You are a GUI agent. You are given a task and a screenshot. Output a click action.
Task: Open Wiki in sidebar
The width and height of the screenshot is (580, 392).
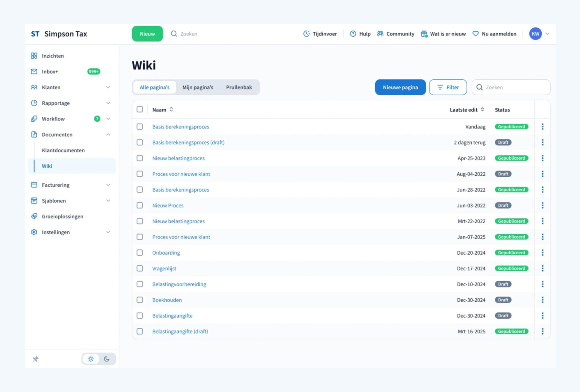coord(72,166)
